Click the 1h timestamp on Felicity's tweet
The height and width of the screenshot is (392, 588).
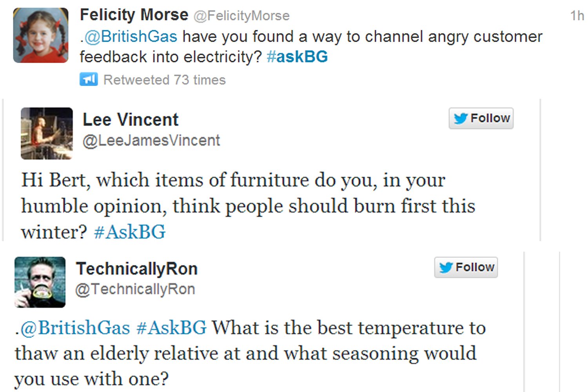(577, 16)
